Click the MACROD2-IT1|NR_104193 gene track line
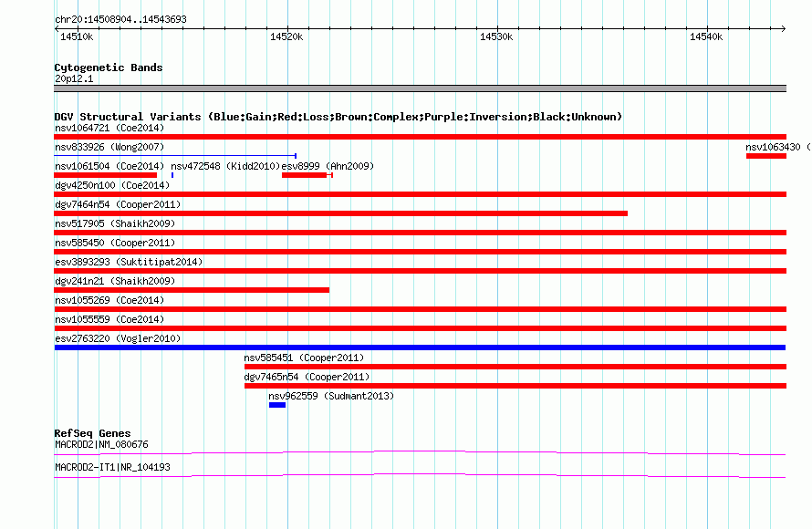Image resolution: width=812 pixels, height=529 pixels. pyautogui.click(x=420, y=476)
